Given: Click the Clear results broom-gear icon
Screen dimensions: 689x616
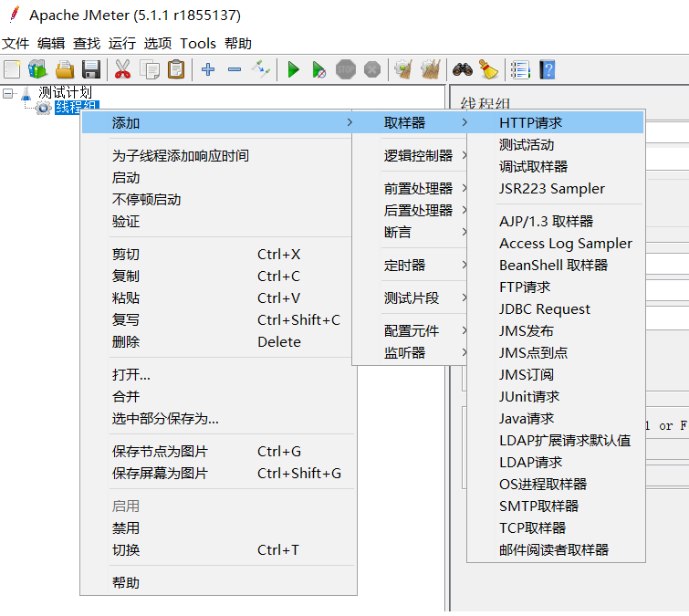Looking at the screenshot, I should click(403, 69).
